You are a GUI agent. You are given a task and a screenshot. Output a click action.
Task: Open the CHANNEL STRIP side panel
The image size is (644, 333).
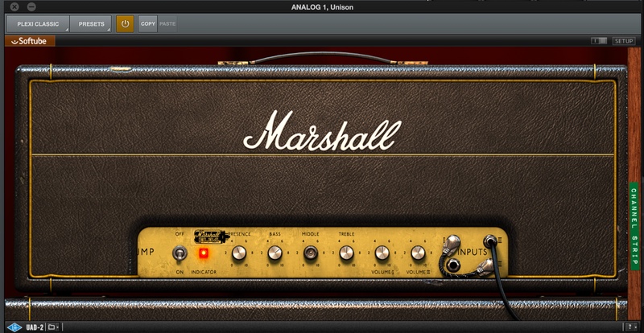coord(634,226)
